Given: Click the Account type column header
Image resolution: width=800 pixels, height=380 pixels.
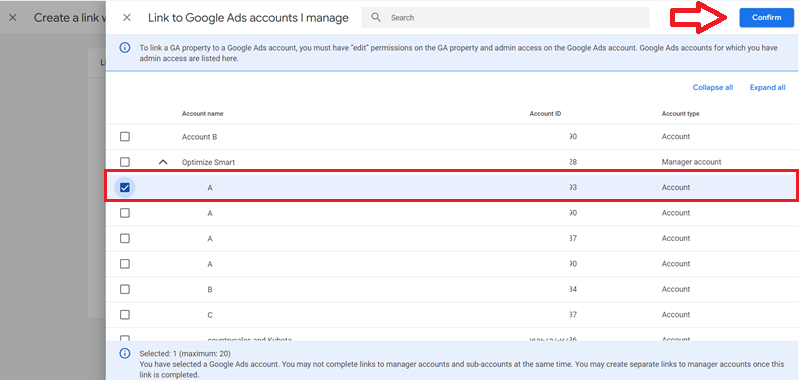Looking at the screenshot, I should click(x=681, y=114).
